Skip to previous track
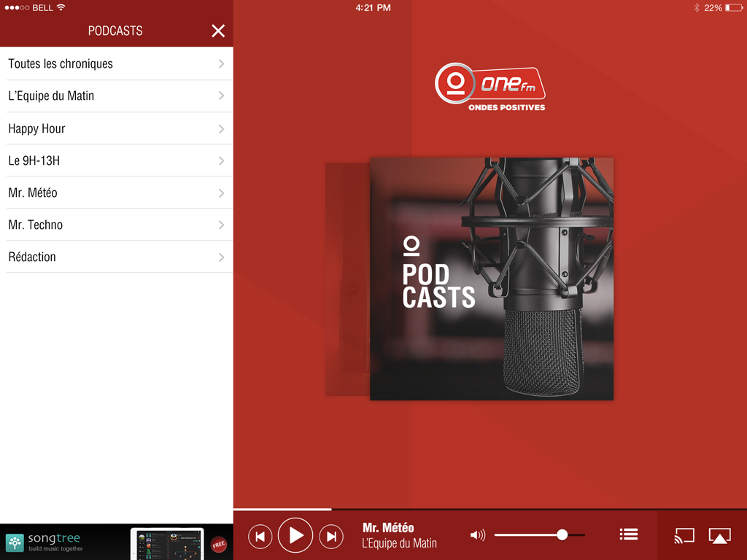The width and height of the screenshot is (747, 560). coord(260,537)
